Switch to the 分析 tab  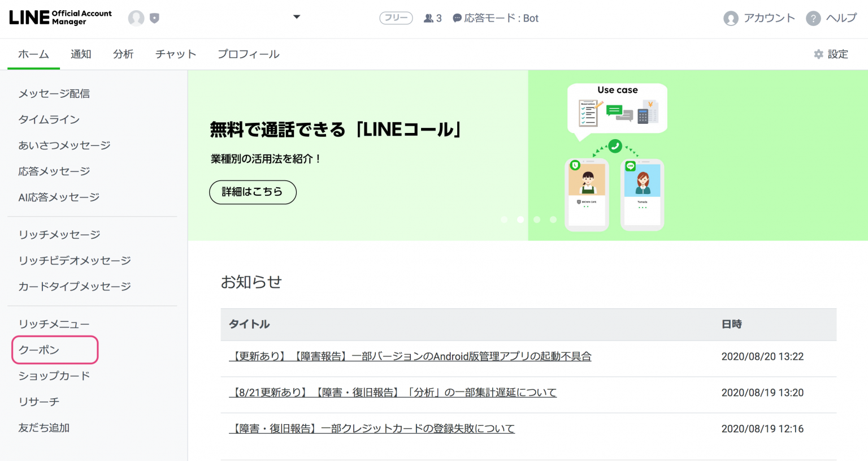click(123, 54)
